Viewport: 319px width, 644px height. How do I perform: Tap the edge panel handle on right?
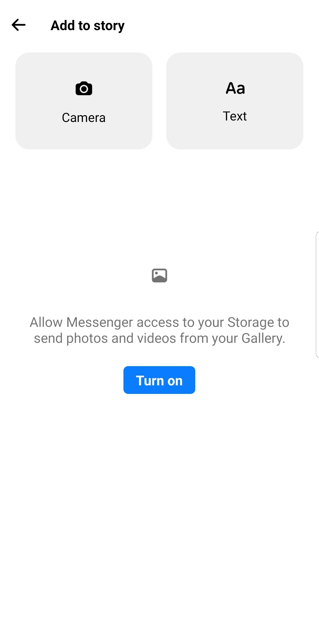pos(317,295)
